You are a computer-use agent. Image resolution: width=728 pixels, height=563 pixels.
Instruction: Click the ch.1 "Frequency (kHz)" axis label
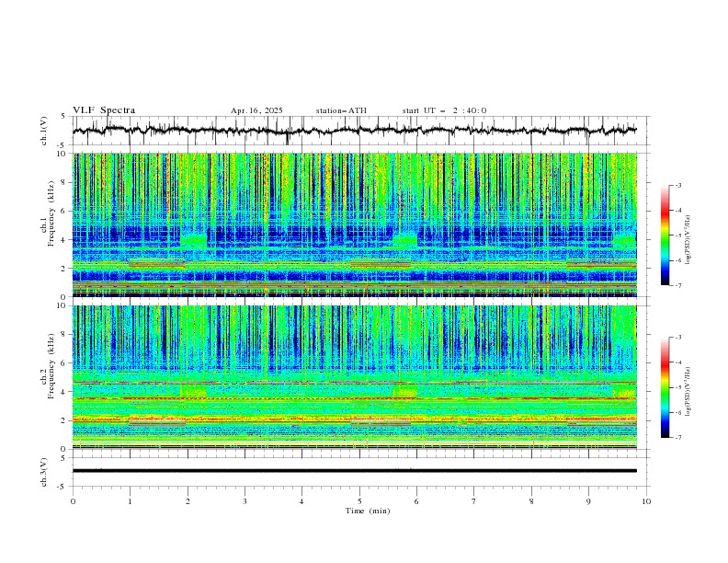[x=51, y=213]
